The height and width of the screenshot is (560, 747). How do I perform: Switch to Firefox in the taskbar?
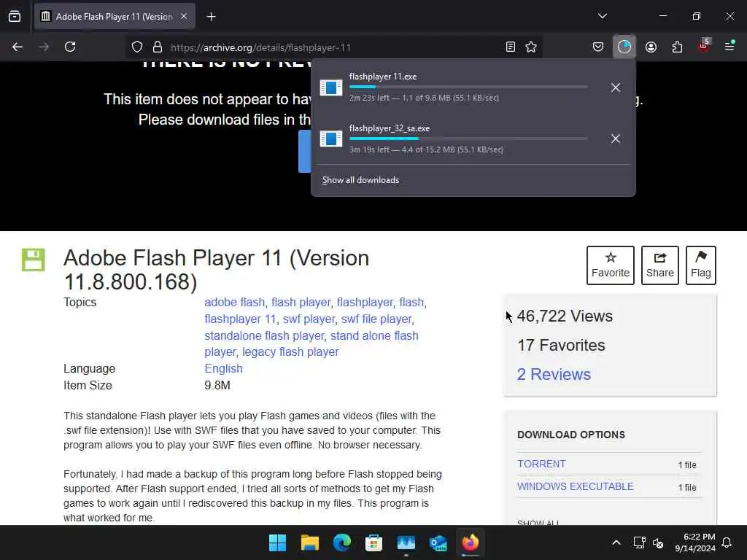point(471,542)
